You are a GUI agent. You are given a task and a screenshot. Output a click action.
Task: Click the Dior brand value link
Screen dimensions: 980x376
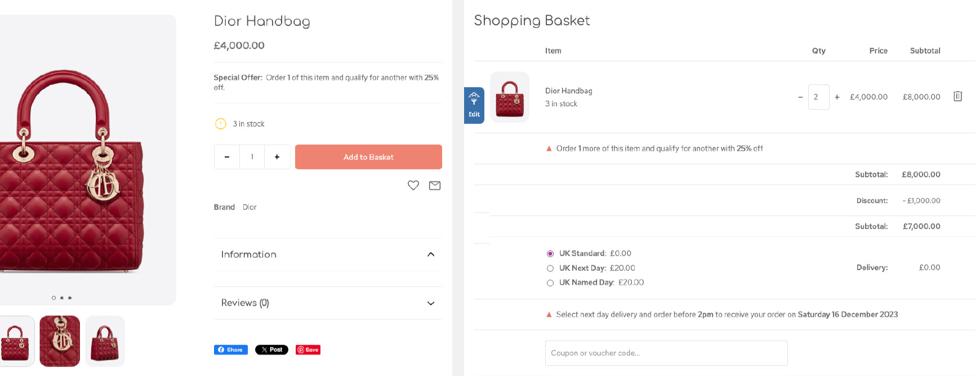[250, 207]
